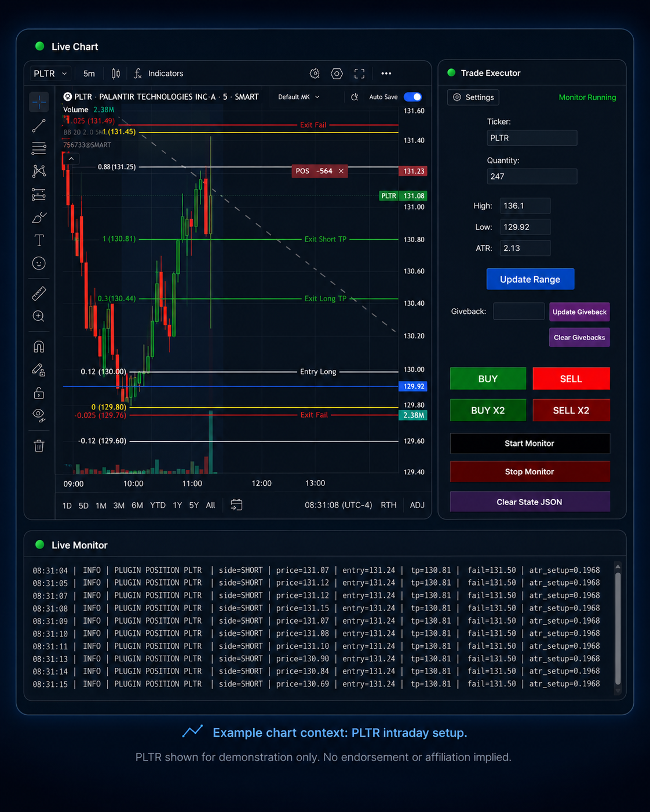Screen dimensions: 650x812
Task: Click the Start Monitor button
Action: click(x=530, y=443)
